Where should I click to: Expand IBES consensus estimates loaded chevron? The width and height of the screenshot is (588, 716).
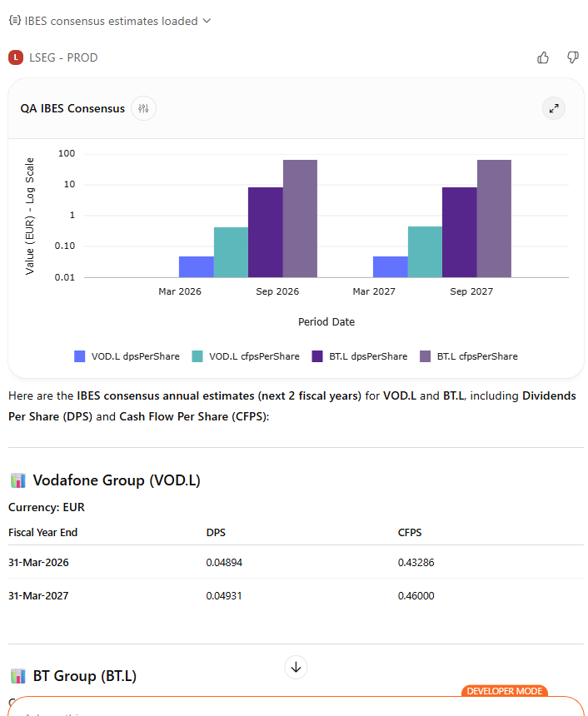[x=207, y=21]
